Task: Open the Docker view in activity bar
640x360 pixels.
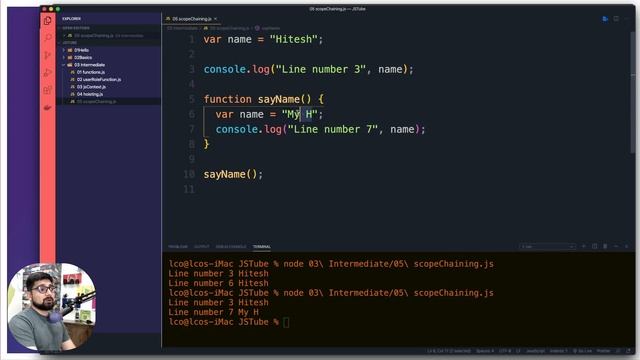Action: click(x=48, y=108)
